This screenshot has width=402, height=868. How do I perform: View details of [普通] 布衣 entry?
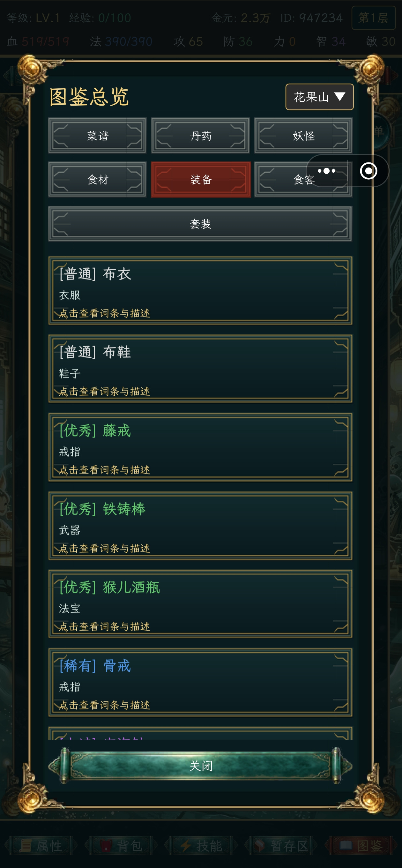pyautogui.click(x=200, y=290)
